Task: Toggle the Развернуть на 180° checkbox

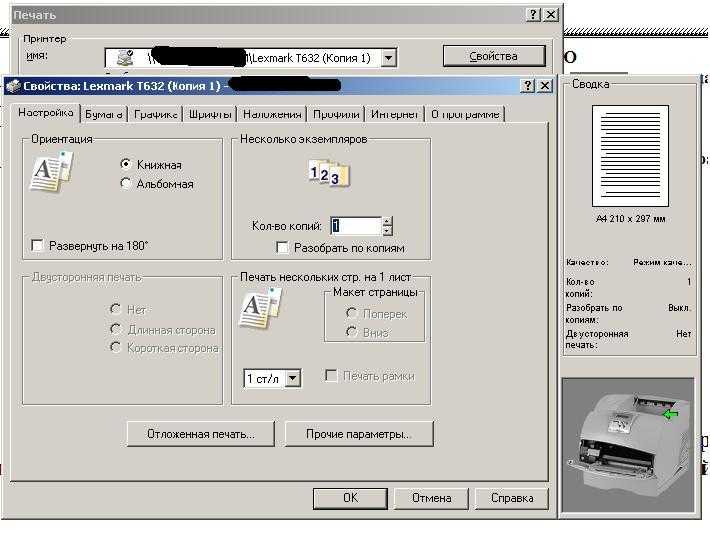Action: coord(37,245)
